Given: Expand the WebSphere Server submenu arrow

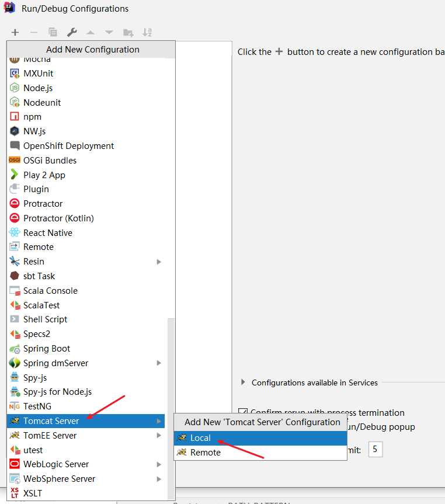Looking at the screenshot, I should (158, 479).
